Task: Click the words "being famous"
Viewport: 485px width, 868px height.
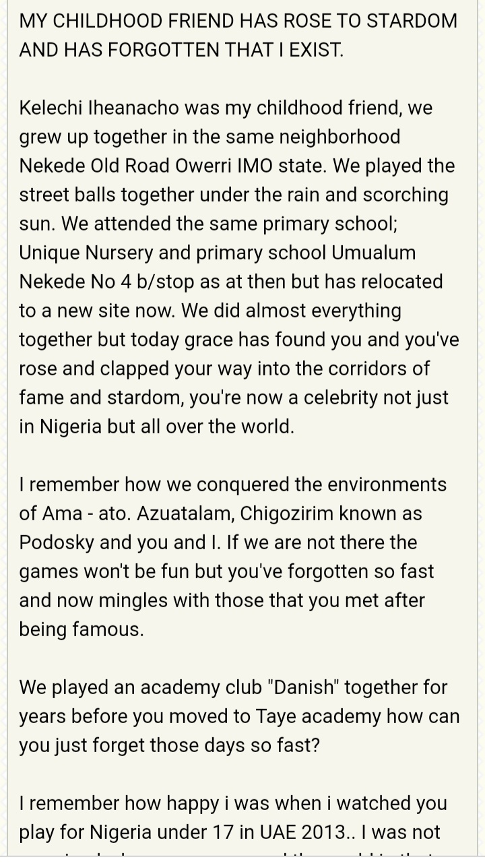Action: pos(82,629)
